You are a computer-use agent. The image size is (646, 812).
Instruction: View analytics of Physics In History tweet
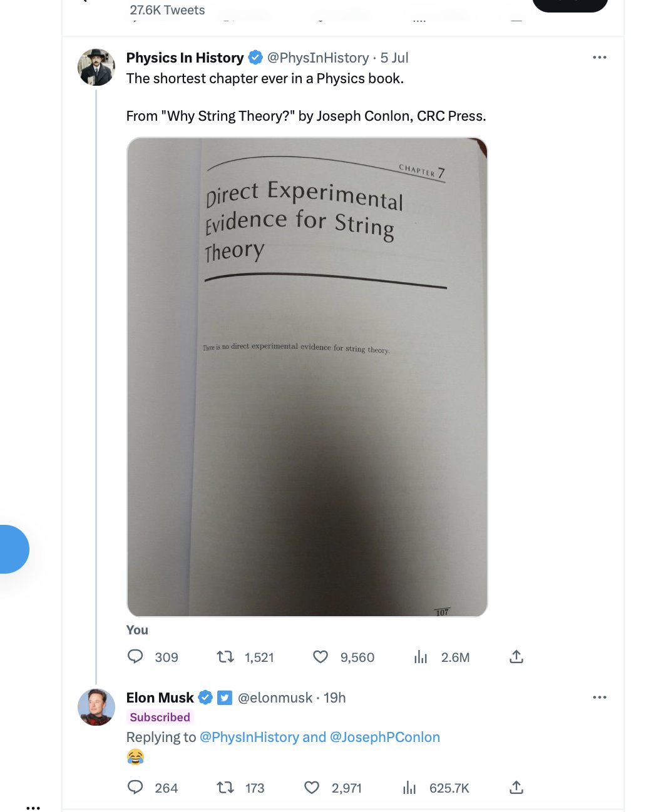point(421,657)
